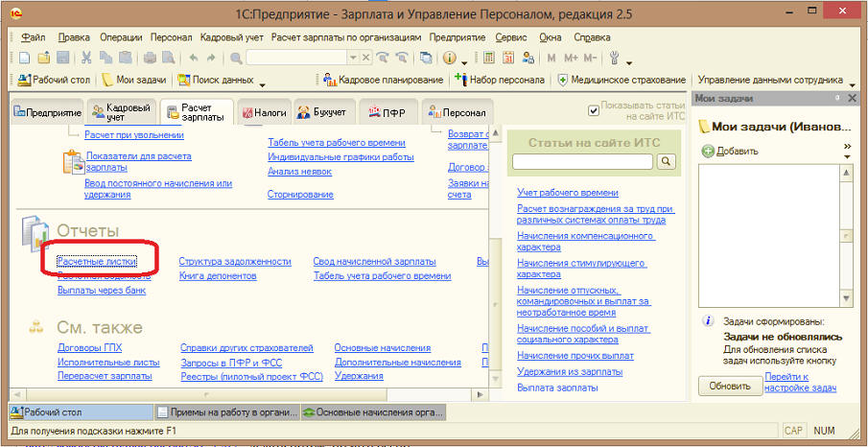This screenshot has width=868, height=447.
Task: Clear search field with X button
Action: (365, 58)
